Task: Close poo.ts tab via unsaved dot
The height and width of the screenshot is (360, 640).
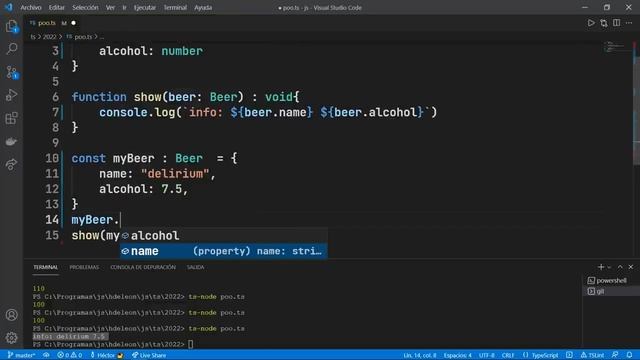Action: pos(73,23)
